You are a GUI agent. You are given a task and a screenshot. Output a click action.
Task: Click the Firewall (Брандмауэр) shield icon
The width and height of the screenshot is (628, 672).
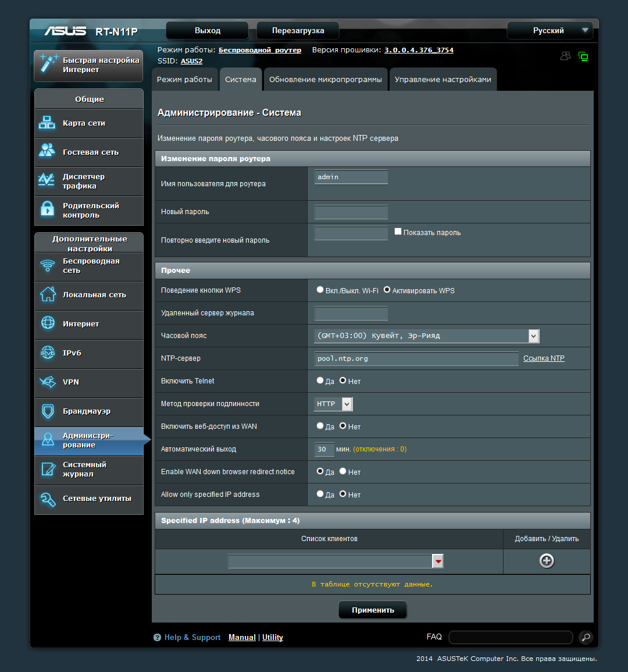[48, 411]
